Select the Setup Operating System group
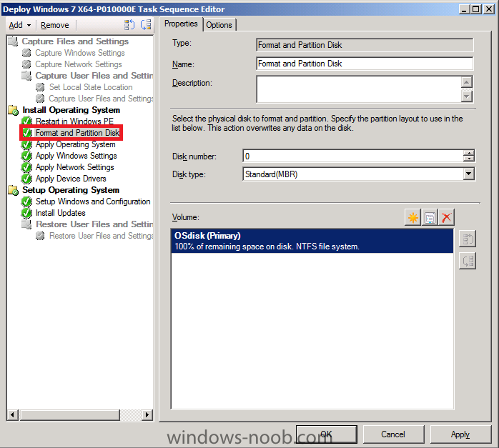 pyautogui.click(x=71, y=190)
